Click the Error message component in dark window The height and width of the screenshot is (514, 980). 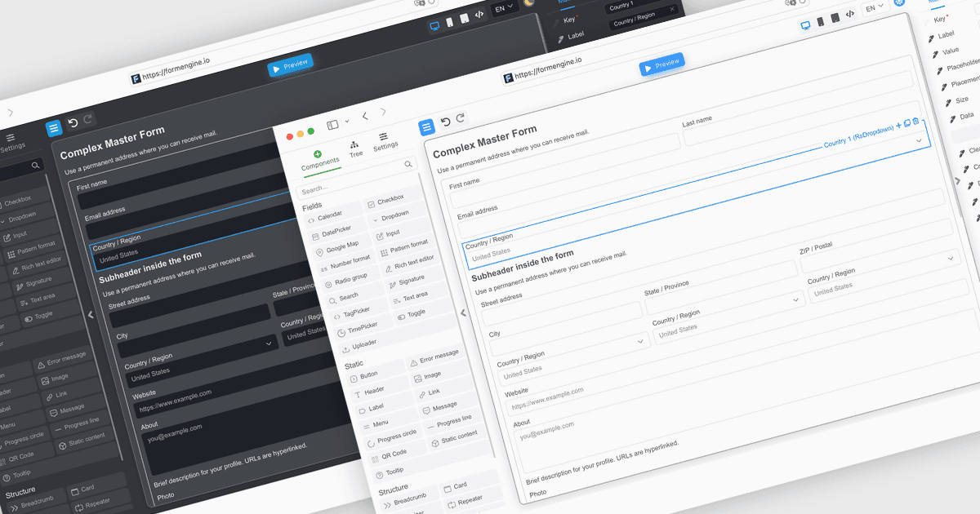click(x=62, y=360)
